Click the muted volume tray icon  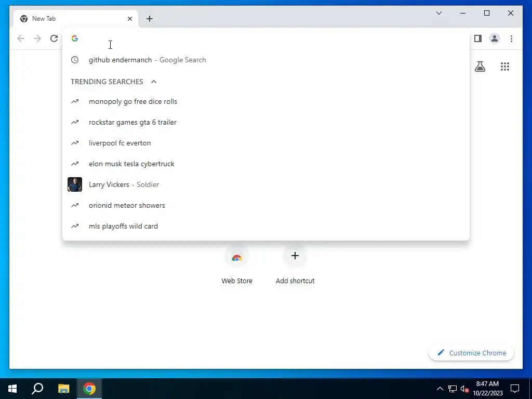click(x=464, y=389)
